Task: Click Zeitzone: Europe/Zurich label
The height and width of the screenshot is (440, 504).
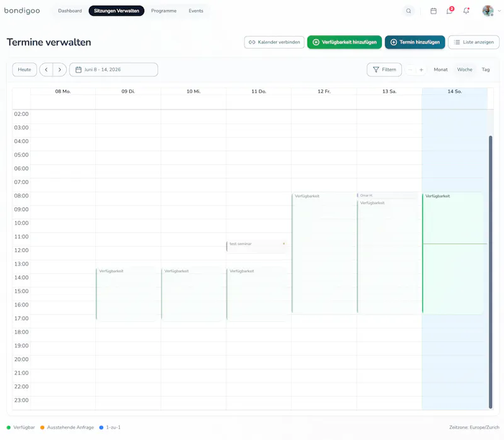Action: click(474, 427)
